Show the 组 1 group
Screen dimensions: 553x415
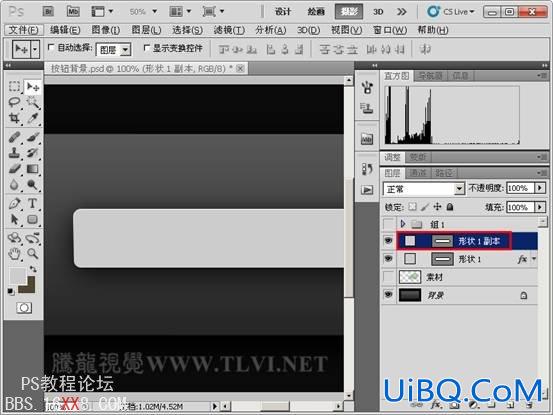[x=388, y=224]
